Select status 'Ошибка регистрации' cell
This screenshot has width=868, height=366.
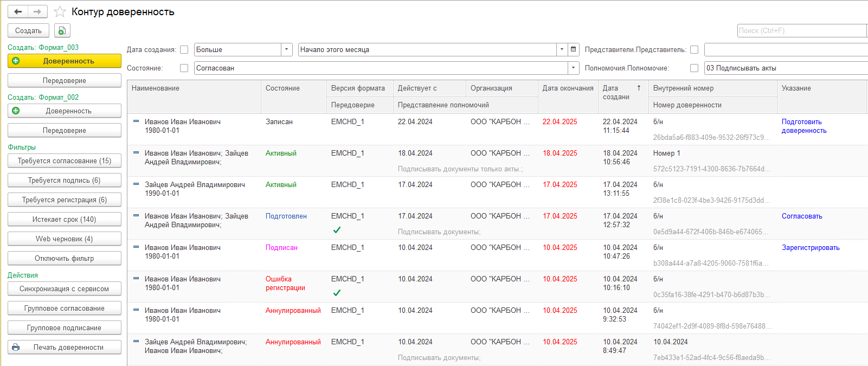coord(285,283)
